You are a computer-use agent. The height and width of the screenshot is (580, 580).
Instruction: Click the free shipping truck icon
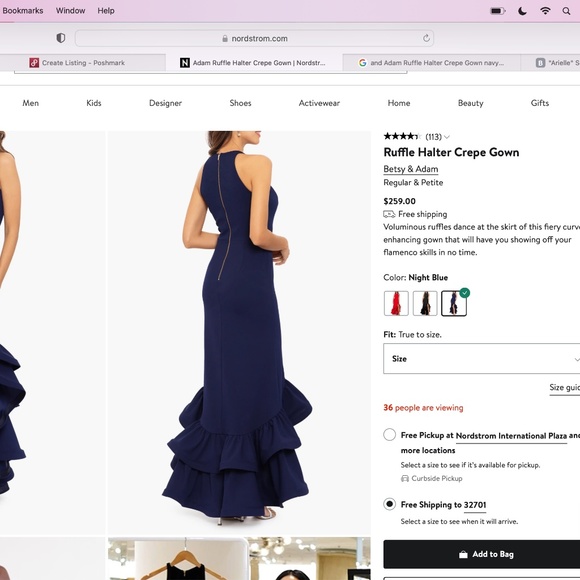coord(389,214)
